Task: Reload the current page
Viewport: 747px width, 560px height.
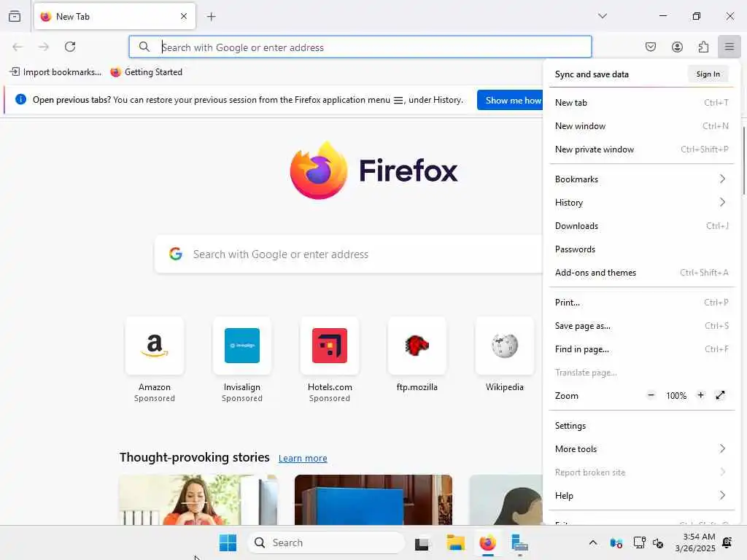Action: 70,47
